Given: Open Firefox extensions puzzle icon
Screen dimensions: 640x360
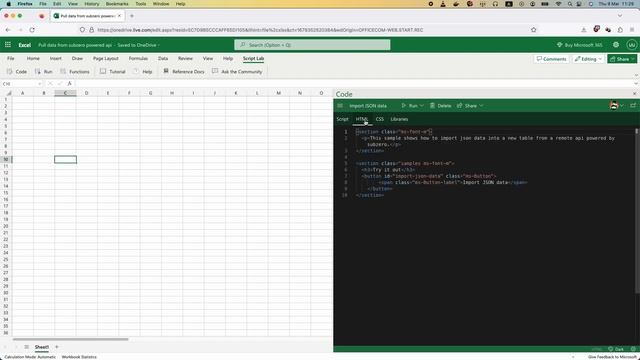Looking at the screenshot, I should point(620,30).
